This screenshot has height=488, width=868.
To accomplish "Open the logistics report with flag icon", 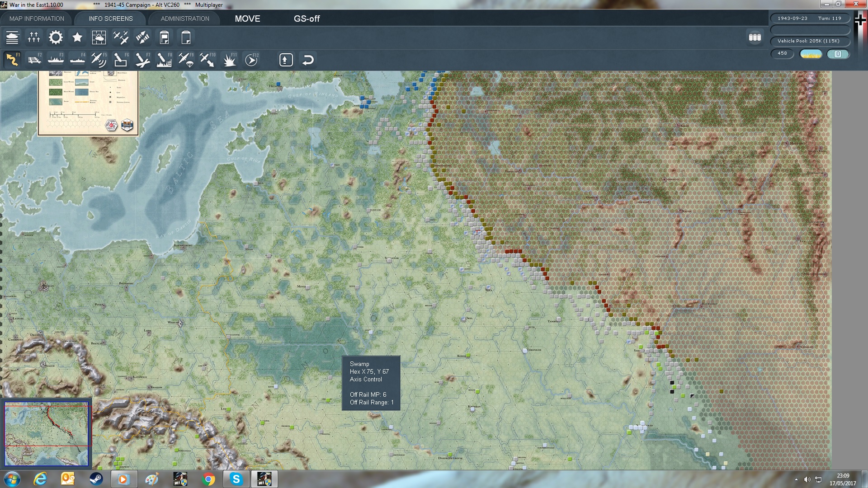I will click(164, 38).
